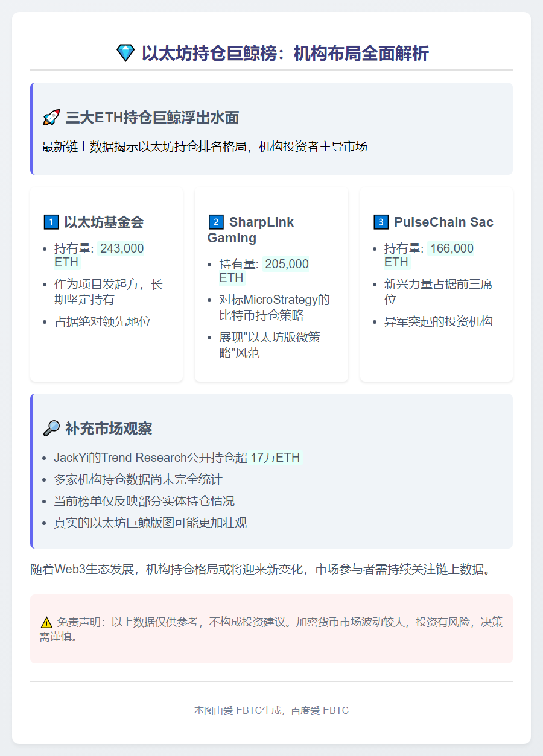
Task: Click the heading 三大ETH持仓巨鲸浮出水面
Action: (152, 118)
